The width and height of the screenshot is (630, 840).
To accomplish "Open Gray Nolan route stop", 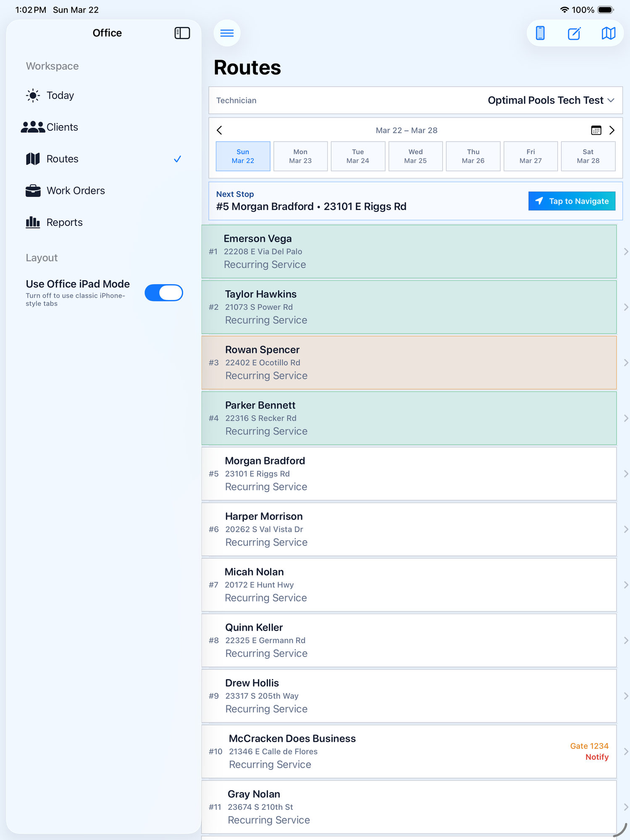I will pyautogui.click(x=409, y=807).
